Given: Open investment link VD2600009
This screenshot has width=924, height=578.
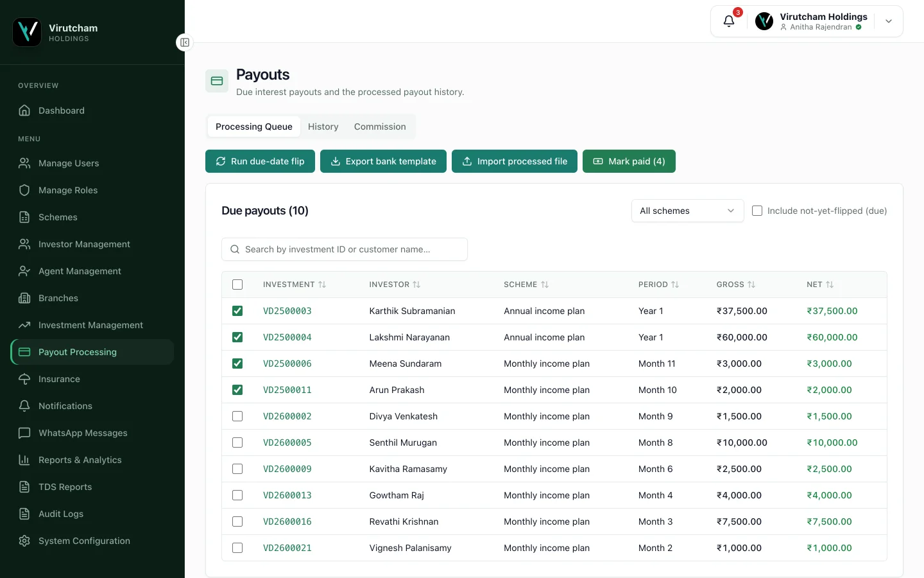Looking at the screenshot, I should coord(287,469).
